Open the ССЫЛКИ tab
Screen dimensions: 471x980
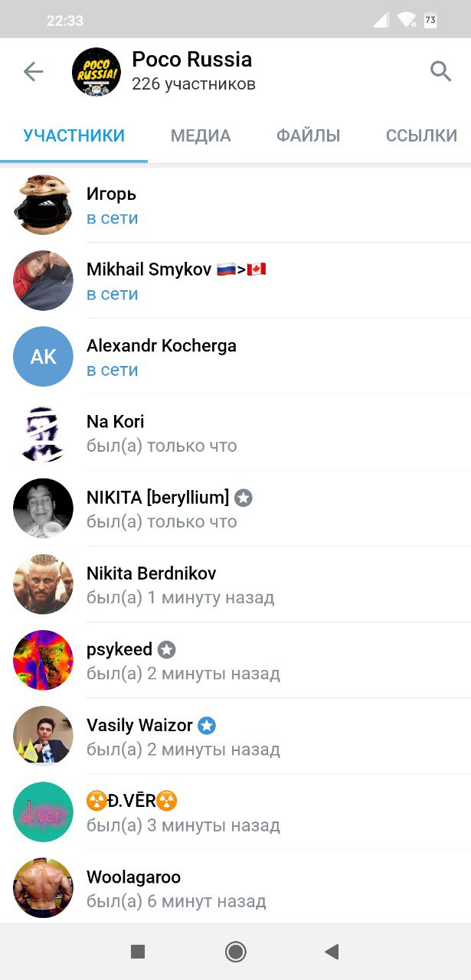[422, 136]
